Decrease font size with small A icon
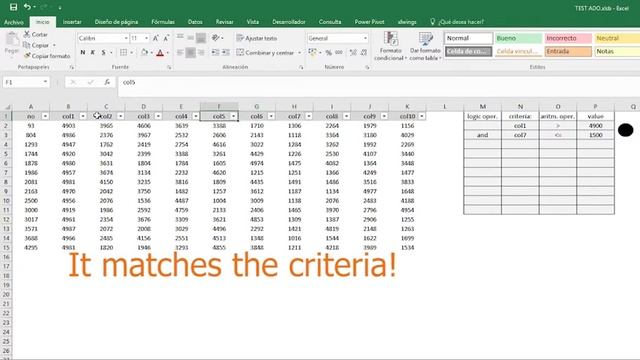The height and width of the screenshot is (360, 640). coord(166,38)
